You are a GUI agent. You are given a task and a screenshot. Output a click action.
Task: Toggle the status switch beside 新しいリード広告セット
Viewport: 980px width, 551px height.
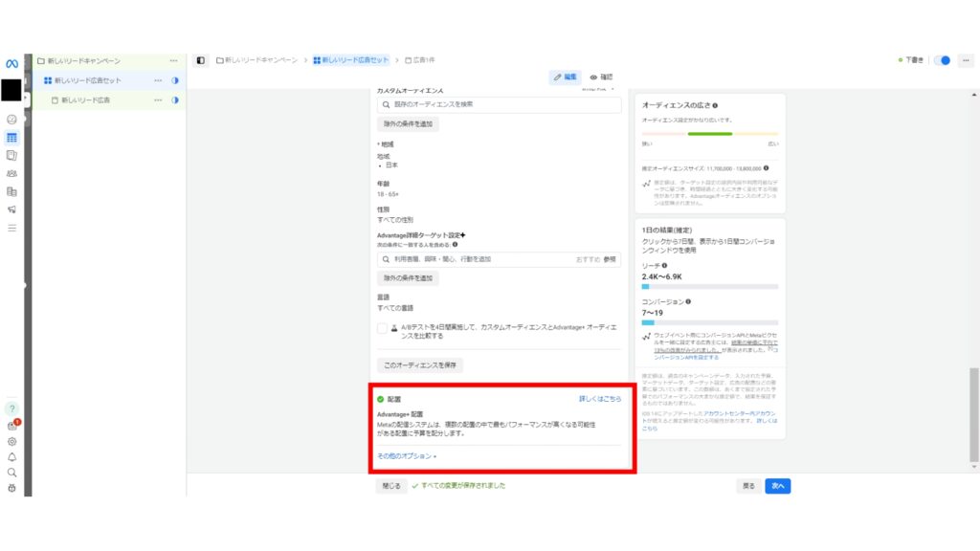point(176,80)
